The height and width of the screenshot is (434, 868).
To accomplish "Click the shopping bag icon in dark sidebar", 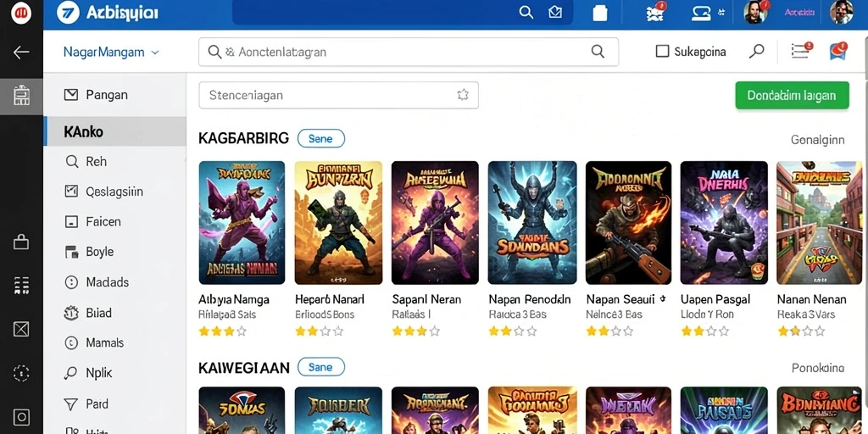I will pyautogui.click(x=21, y=242).
